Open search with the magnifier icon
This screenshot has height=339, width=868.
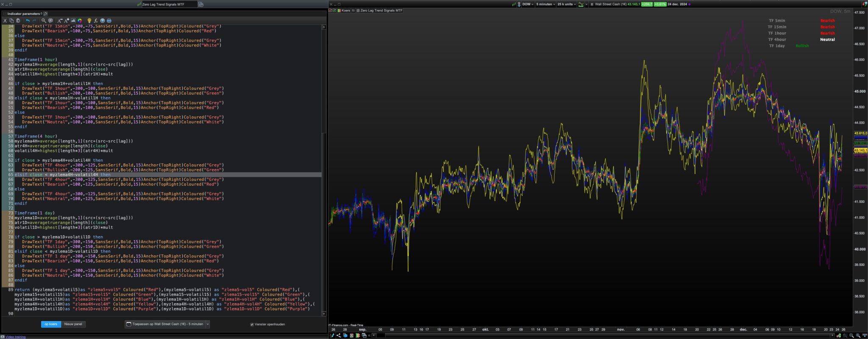[x=43, y=20]
